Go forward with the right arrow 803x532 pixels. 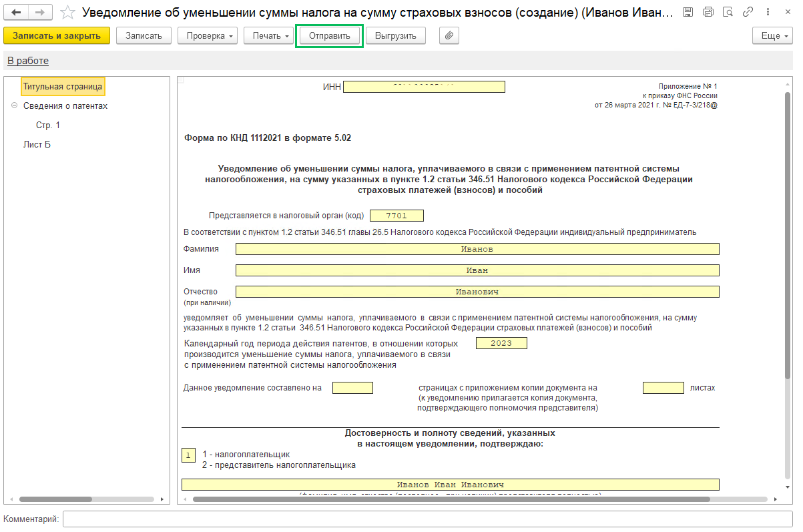click(x=41, y=13)
